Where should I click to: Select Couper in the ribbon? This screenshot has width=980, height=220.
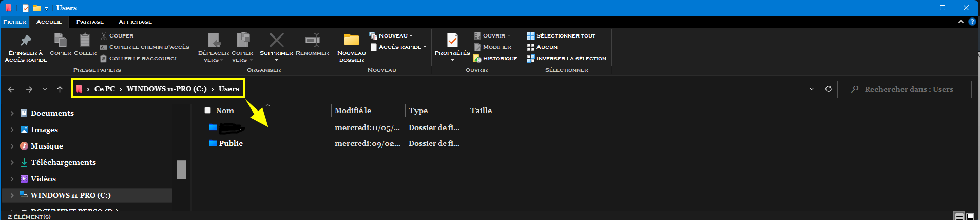coord(117,36)
